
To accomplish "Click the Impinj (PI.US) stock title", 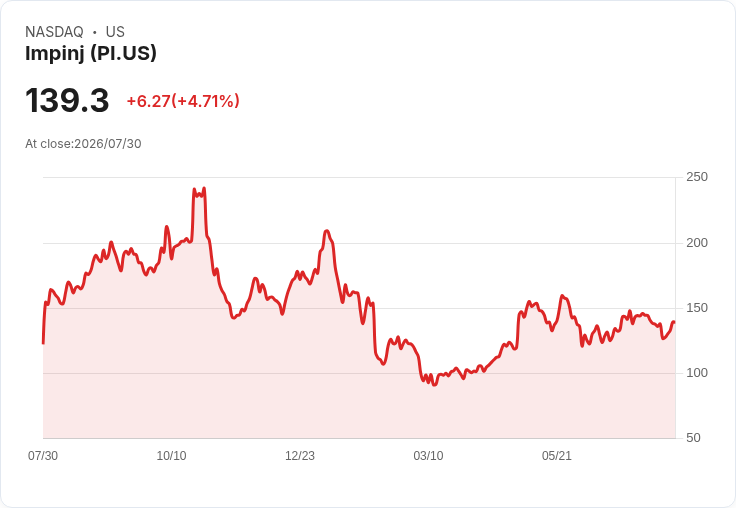I will [x=91, y=53].
